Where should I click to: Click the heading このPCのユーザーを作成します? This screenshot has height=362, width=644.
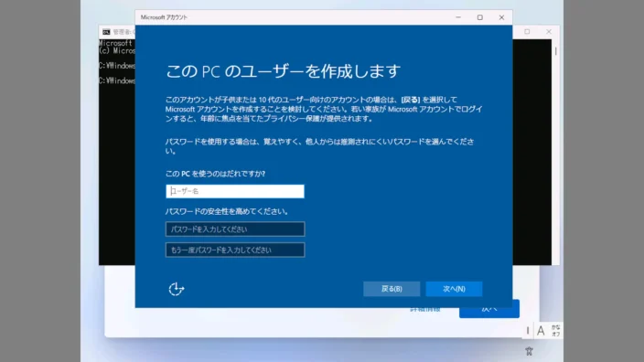pyautogui.click(x=283, y=71)
